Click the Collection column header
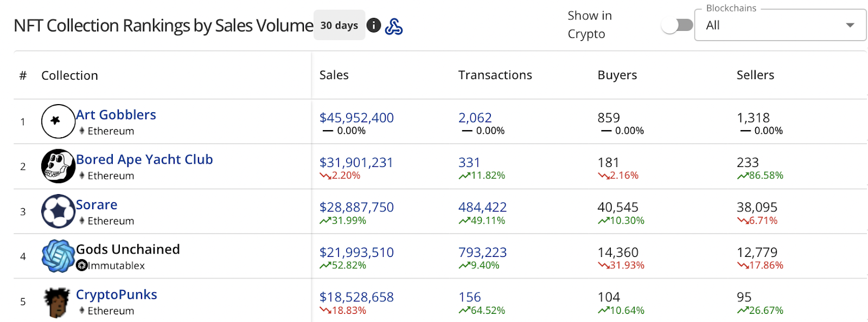The width and height of the screenshot is (868, 322). tap(70, 76)
